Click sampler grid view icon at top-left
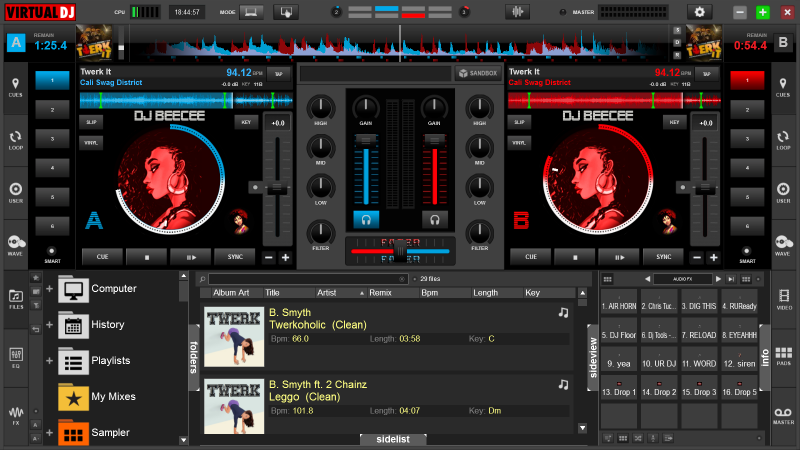The height and width of the screenshot is (450, 800). click(607, 279)
